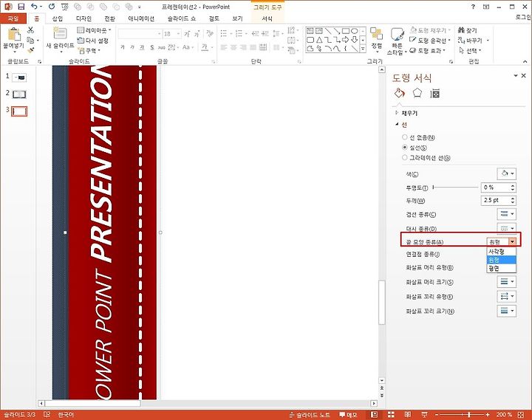The height and width of the screenshot is (420, 532).
Task: Select Gradient line (그라데이션 선) radio button
Action: pos(404,158)
